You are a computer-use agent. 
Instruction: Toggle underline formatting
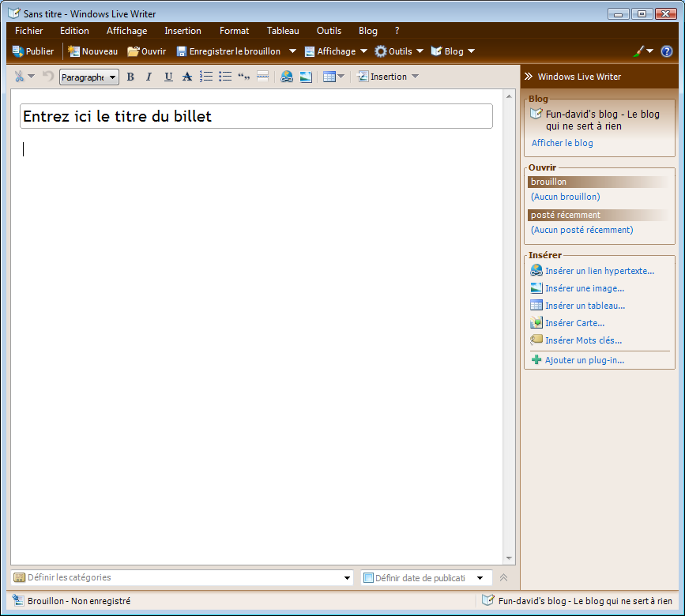tap(167, 77)
